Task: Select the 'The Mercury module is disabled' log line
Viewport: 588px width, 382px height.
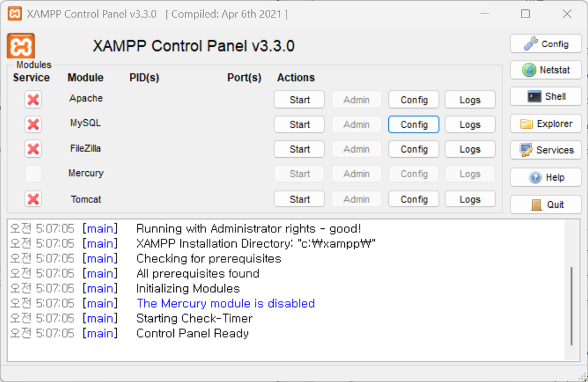Action: (x=226, y=303)
